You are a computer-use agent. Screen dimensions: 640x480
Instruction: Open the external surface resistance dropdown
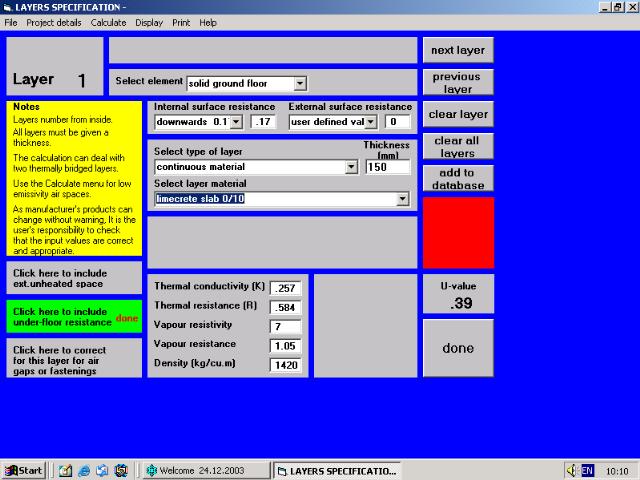pyautogui.click(x=370, y=122)
